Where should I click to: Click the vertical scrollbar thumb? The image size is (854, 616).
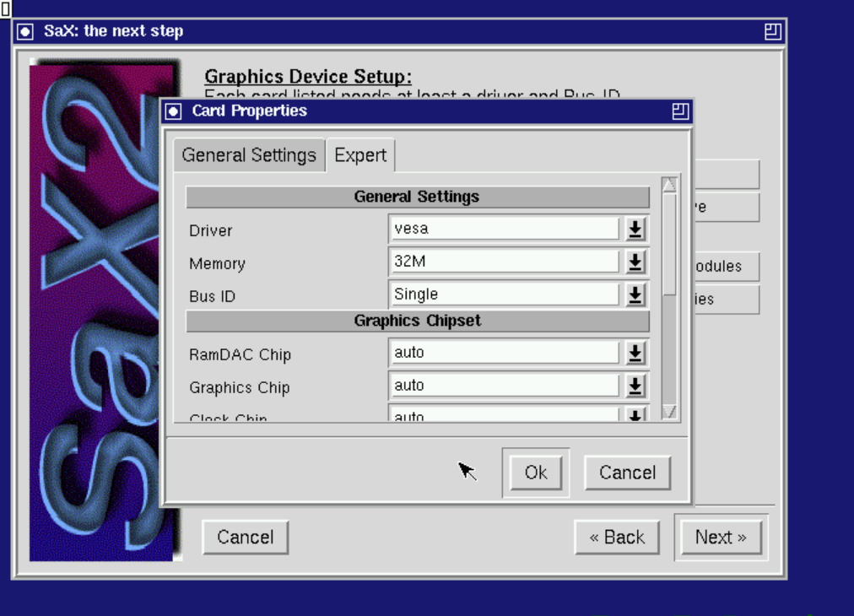(x=669, y=245)
